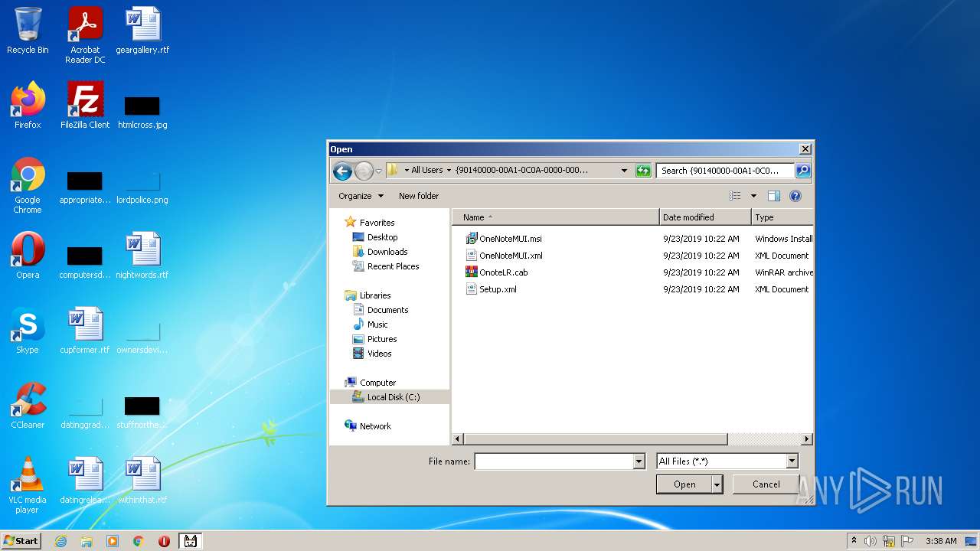Launch Opera desktop shortcut

tap(28, 256)
